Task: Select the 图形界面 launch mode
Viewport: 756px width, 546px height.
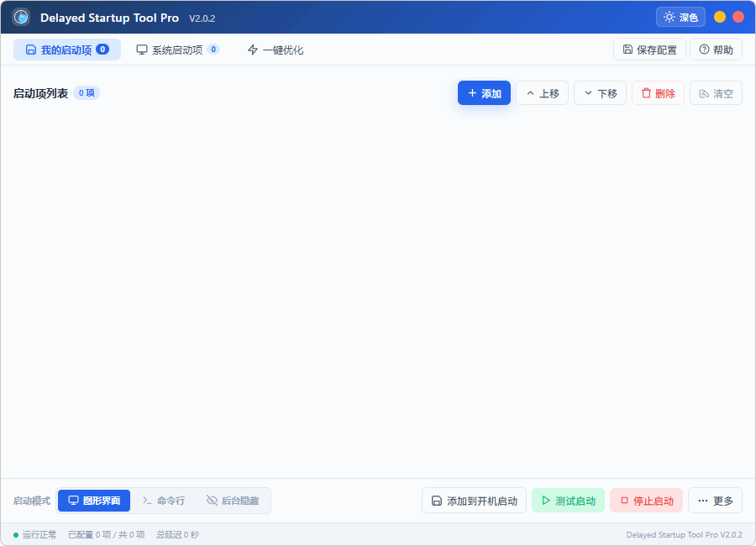Action: tap(94, 501)
